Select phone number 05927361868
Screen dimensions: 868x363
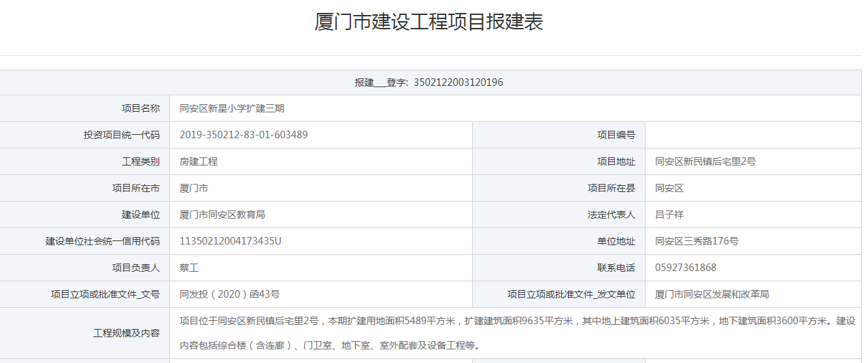click(x=686, y=268)
